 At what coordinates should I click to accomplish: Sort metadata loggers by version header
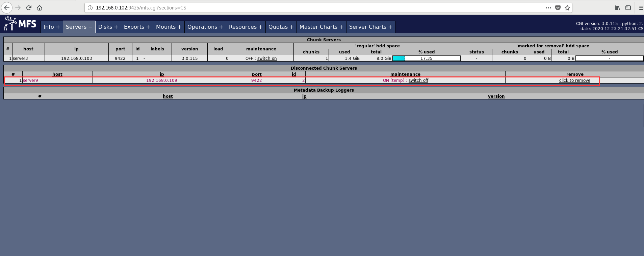(x=496, y=96)
